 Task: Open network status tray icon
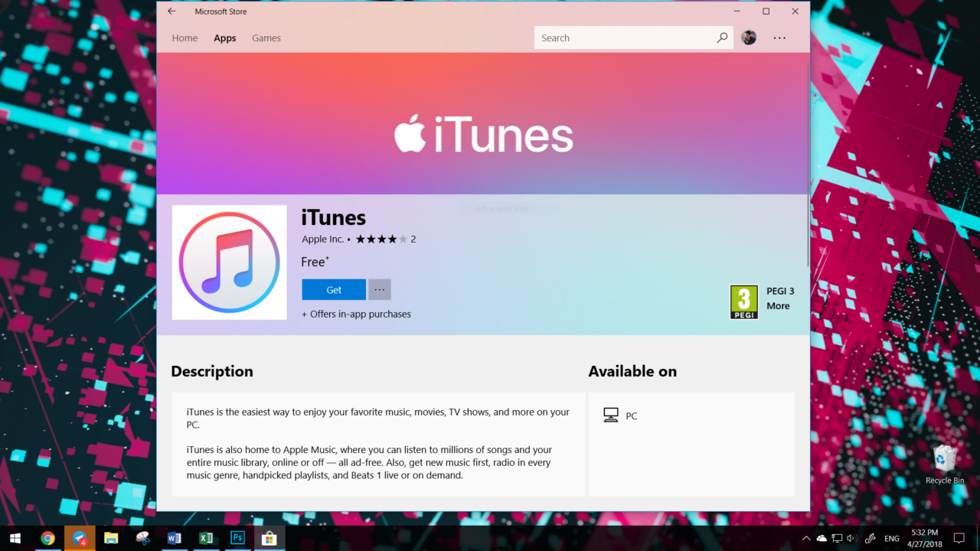click(837, 539)
